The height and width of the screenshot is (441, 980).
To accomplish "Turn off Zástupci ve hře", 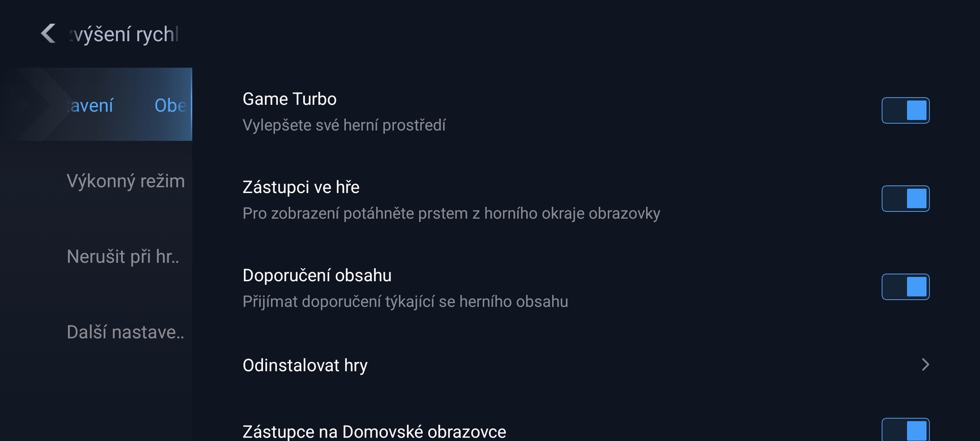I will tap(905, 199).
